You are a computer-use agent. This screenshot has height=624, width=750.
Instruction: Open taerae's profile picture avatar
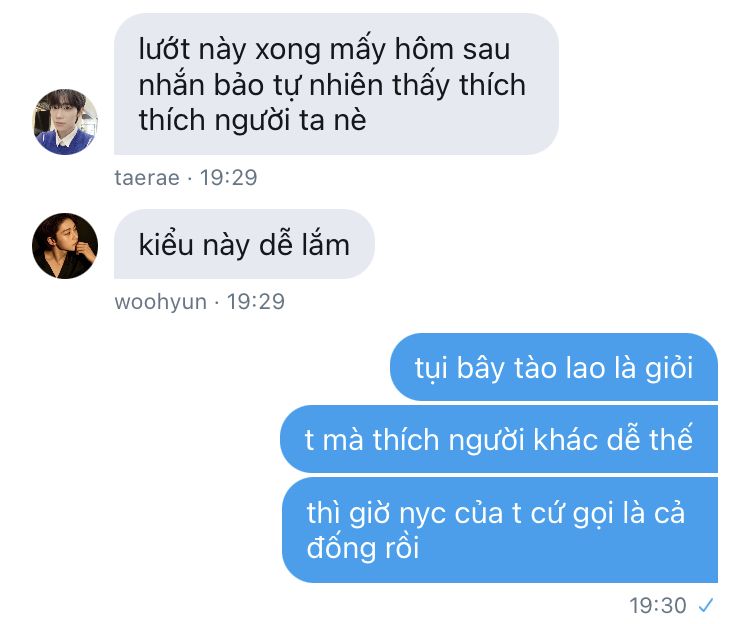click(x=65, y=121)
